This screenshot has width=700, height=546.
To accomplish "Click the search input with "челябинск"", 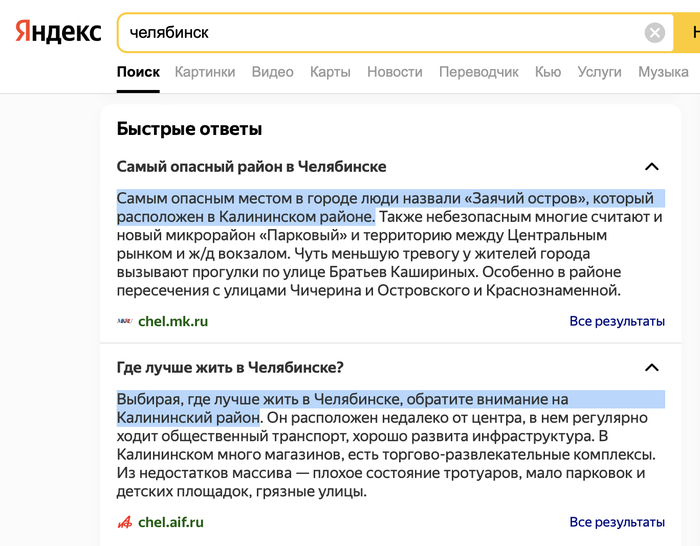I will click(x=380, y=33).
